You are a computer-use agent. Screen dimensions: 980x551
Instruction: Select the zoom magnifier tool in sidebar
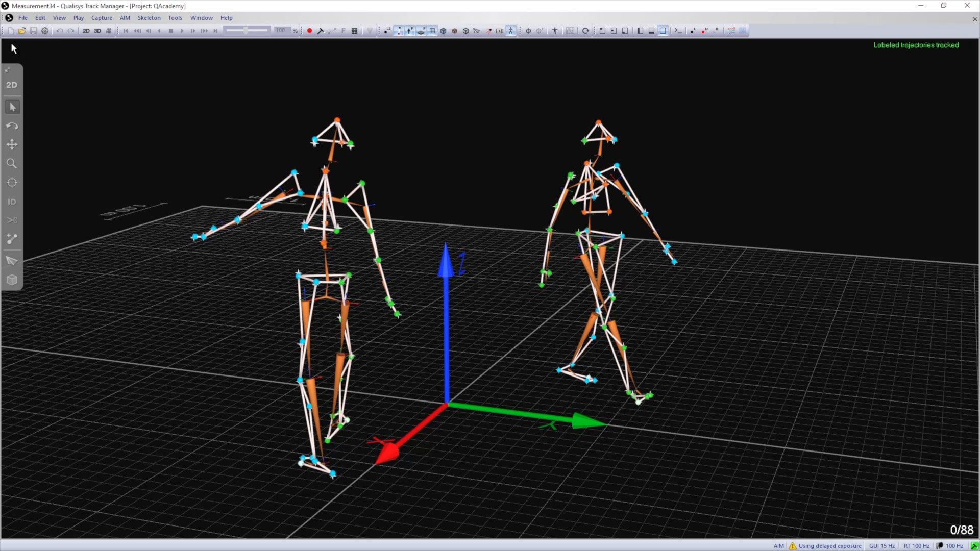(12, 164)
